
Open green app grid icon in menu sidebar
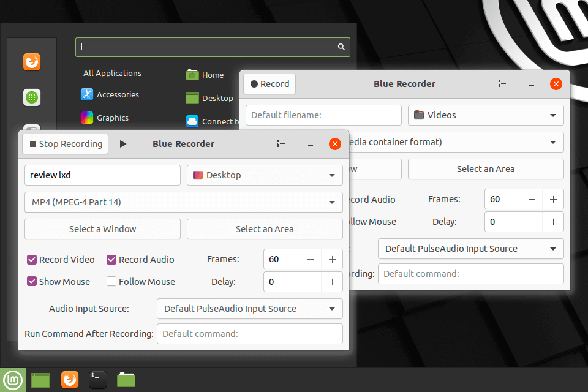click(x=32, y=97)
